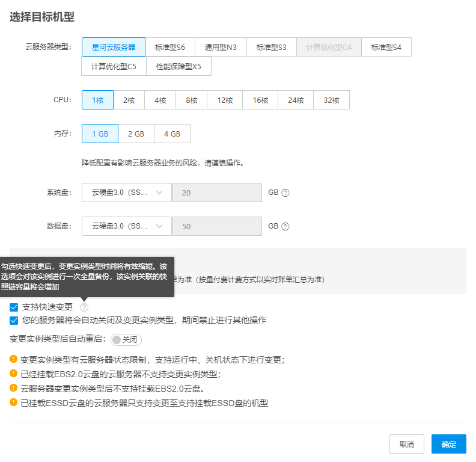
Task: Select the 通用型N3 server type
Action: [221, 47]
